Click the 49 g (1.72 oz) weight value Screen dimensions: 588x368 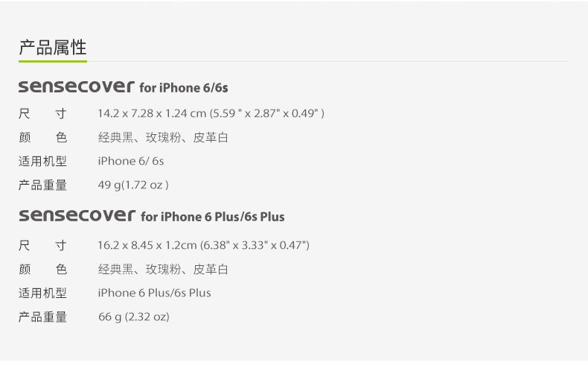[x=133, y=185]
